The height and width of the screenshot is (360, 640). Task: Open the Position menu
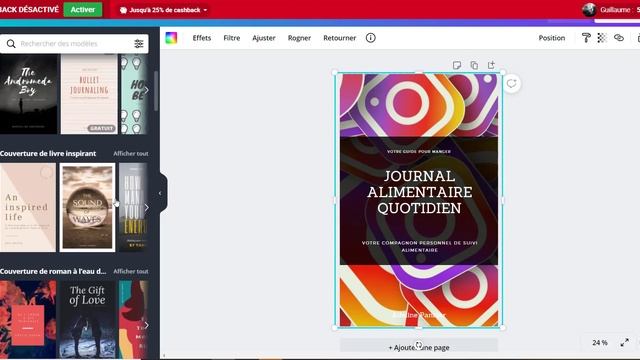(551, 38)
